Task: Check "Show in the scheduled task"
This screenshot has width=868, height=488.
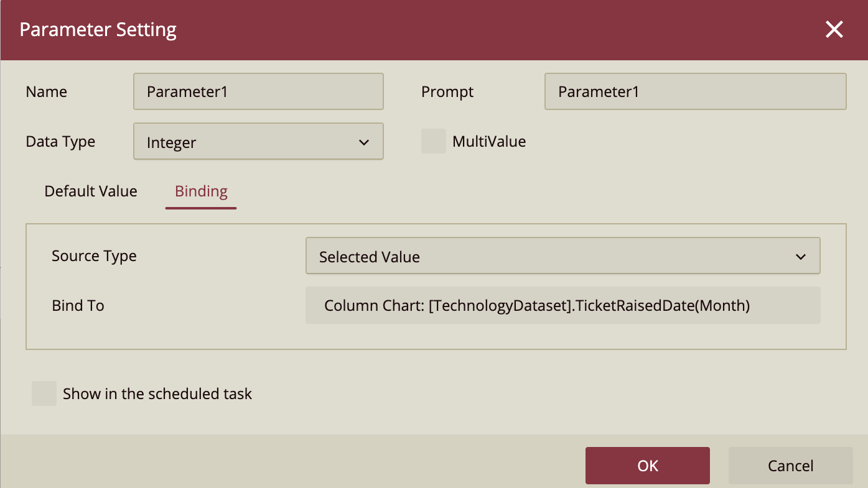Action: [44, 394]
